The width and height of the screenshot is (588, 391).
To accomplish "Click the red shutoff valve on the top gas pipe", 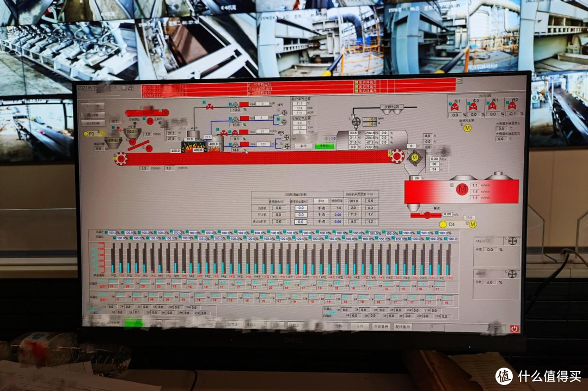I will pyautogui.click(x=210, y=108).
